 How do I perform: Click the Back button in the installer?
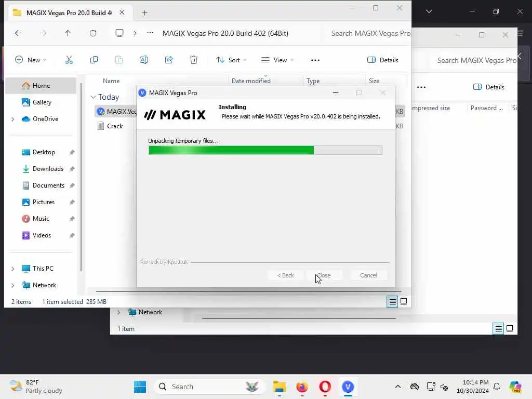[x=285, y=275]
